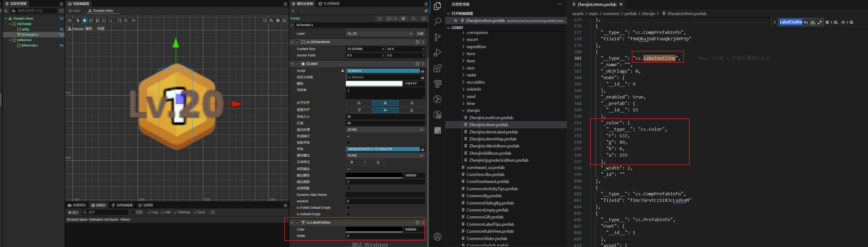Disable the cc.LabelOutline component checkbox
868x247 pixels.
coord(298,223)
